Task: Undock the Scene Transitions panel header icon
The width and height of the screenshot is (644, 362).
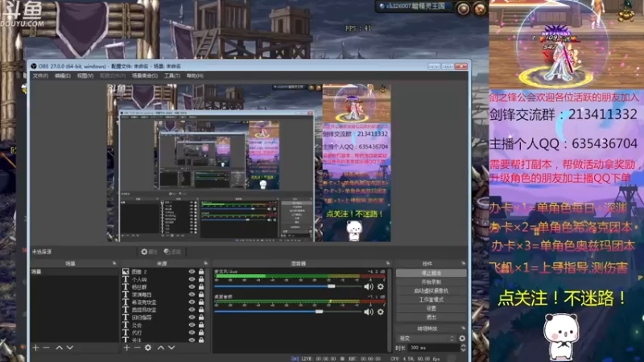Action: pos(464,328)
